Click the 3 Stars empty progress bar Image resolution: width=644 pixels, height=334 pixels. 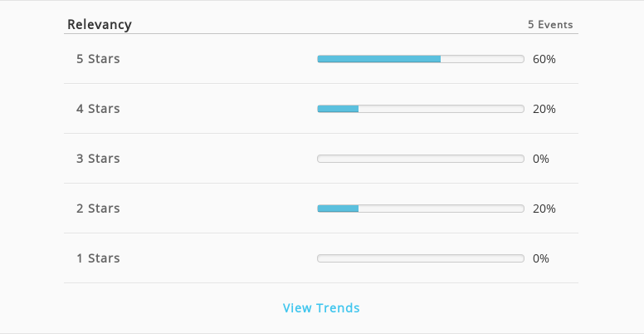(421, 159)
